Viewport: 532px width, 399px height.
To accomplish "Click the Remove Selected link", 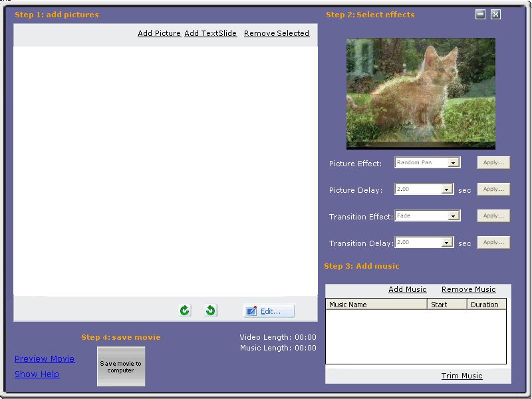I will pos(277,33).
